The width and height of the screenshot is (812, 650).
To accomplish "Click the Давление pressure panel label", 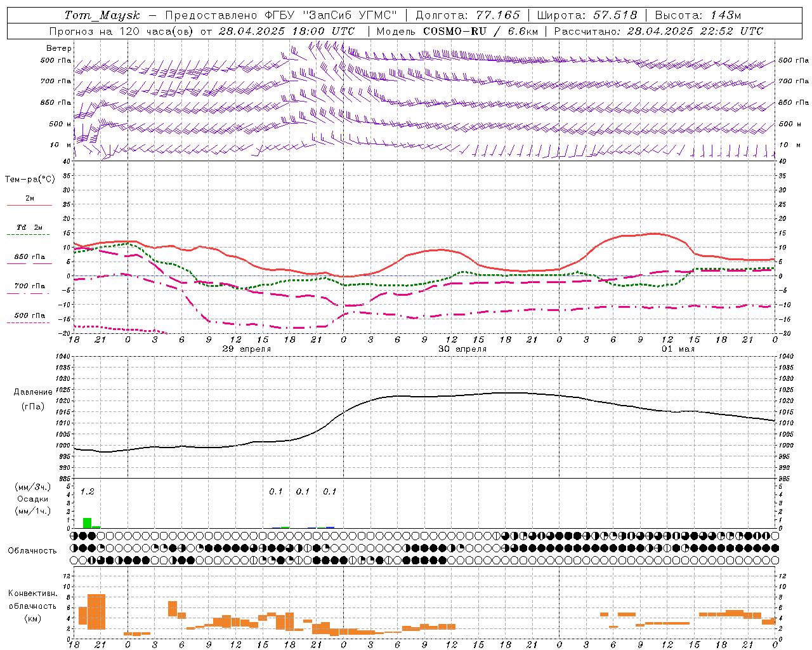I will [x=33, y=392].
